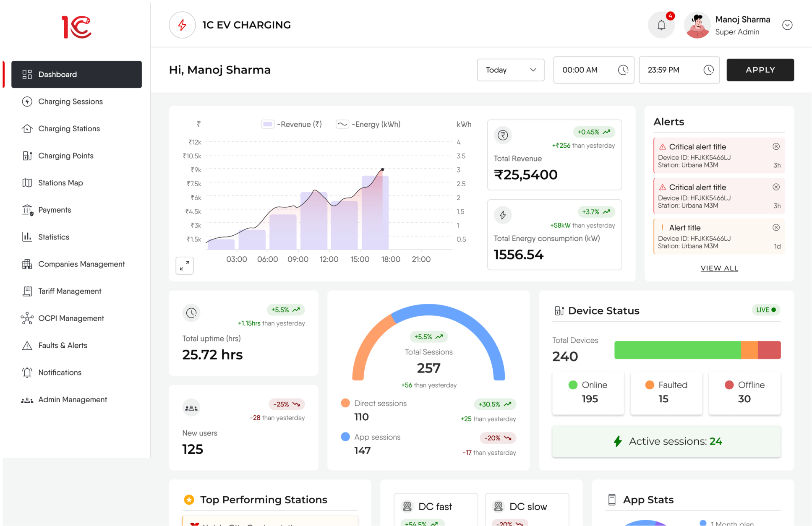Go to OCPI Management menu item
The height and width of the screenshot is (526, 812).
point(71,318)
